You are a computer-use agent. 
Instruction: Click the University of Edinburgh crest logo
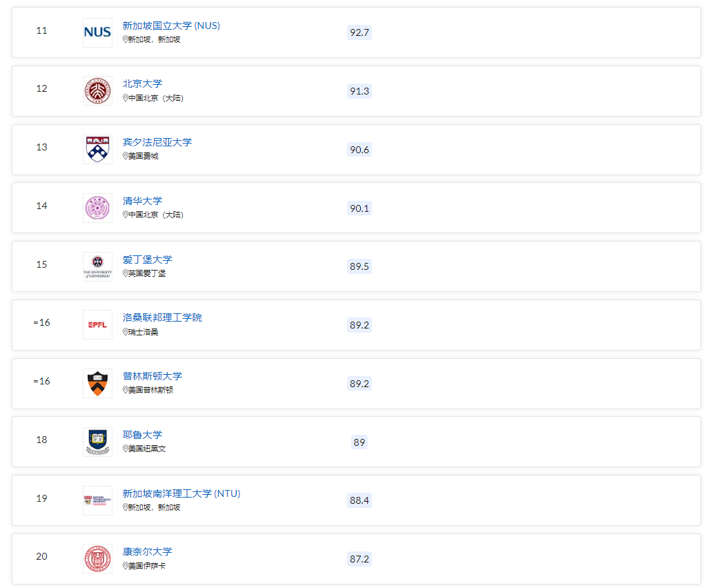[x=97, y=266]
